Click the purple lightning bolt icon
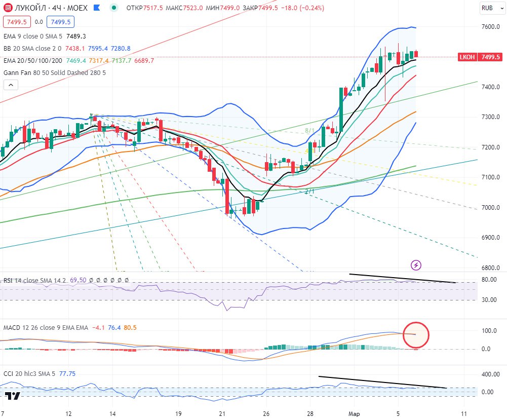This screenshot has width=507, height=420. coord(416,265)
